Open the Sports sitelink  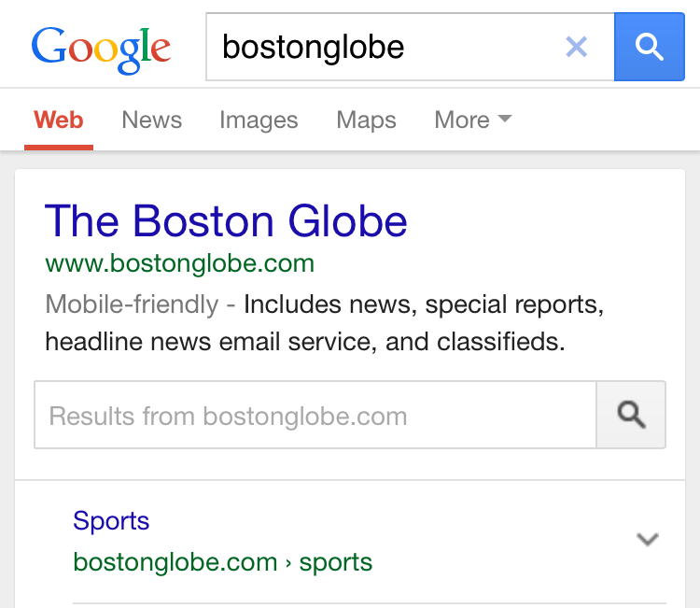pyautogui.click(x=111, y=520)
